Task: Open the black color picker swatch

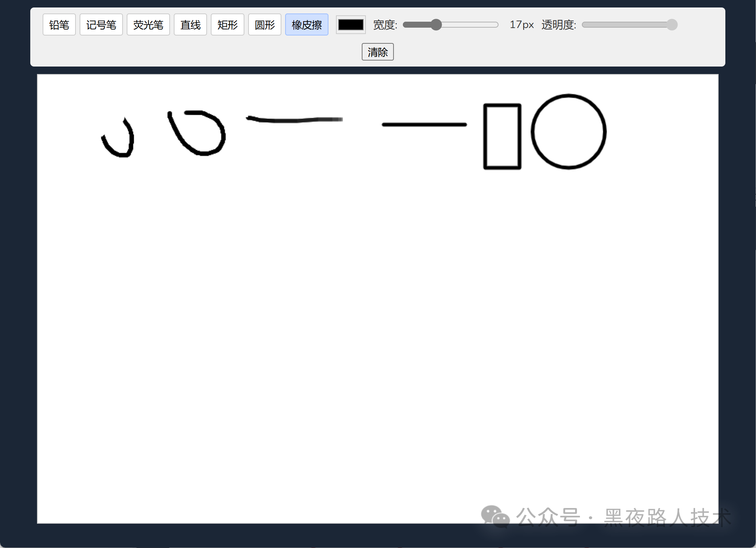Action: (351, 25)
